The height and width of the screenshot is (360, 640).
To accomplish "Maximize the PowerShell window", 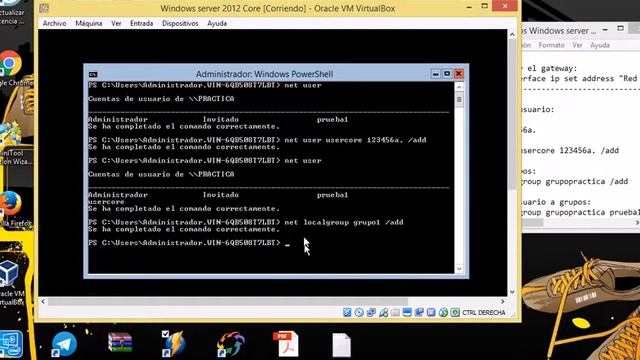I will tap(447, 74).
